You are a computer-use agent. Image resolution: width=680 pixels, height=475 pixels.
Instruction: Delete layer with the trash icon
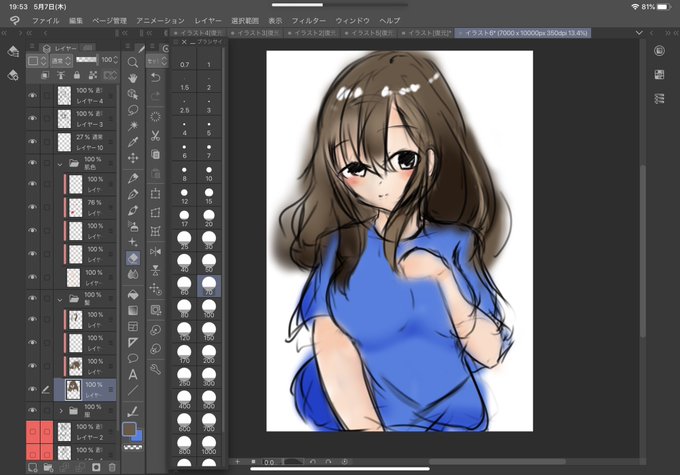coord(112,467)
